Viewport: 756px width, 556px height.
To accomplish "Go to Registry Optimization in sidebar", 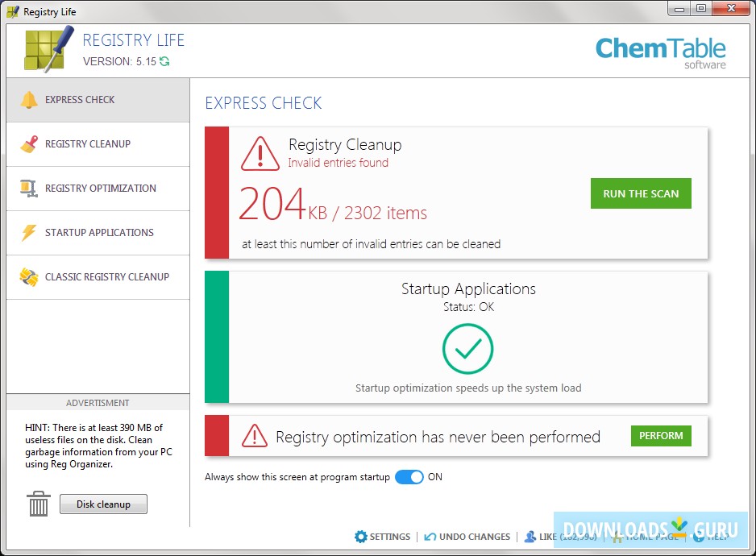I will (98, 189).
